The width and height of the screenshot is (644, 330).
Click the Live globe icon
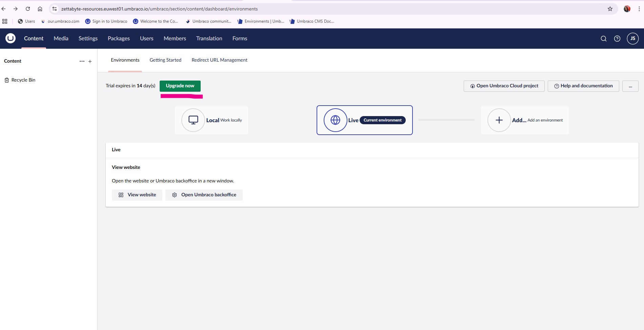[x=335, y=120]
